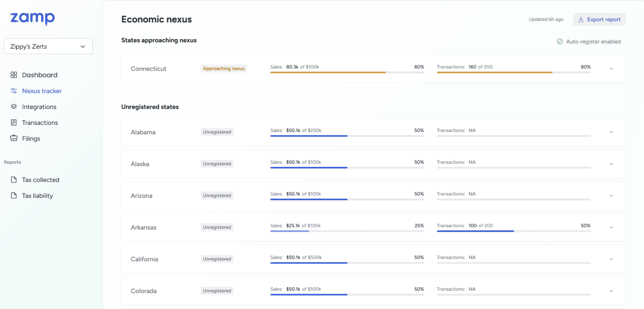Open the Zippy's Zerts company selector
644x309 pixels.
[x=48, y=46]
